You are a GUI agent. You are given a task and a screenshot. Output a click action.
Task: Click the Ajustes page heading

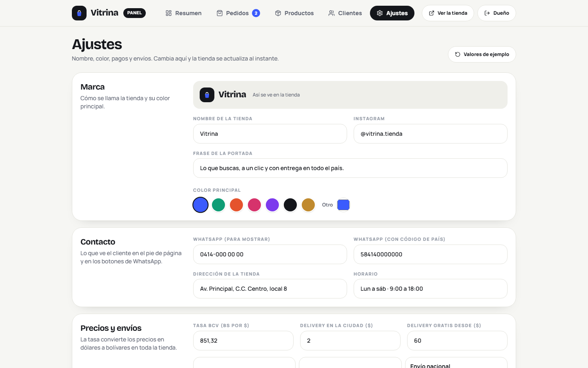click(97, 44)
